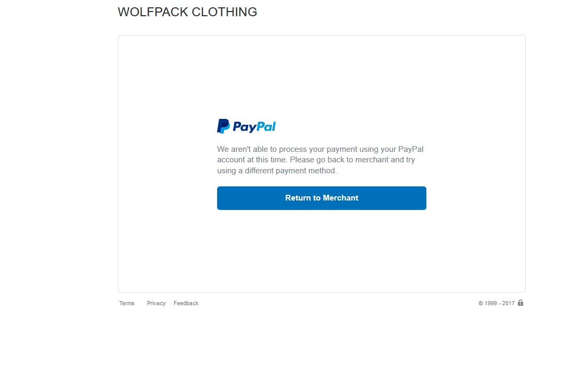Image resolution: width=588 pixels, height=367 pixels.
Task: Click the line starting "We aren't able to process"
Action: tap(320, 149)
